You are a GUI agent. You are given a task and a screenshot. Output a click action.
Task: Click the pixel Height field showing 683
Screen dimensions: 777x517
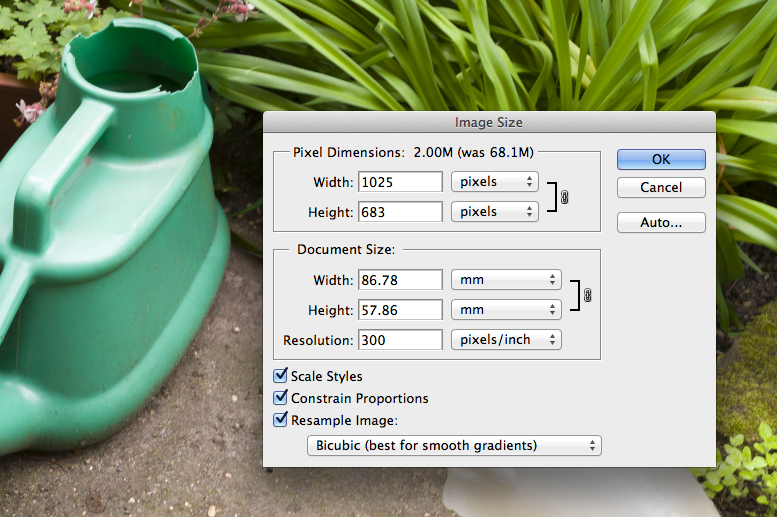point(399,212)
